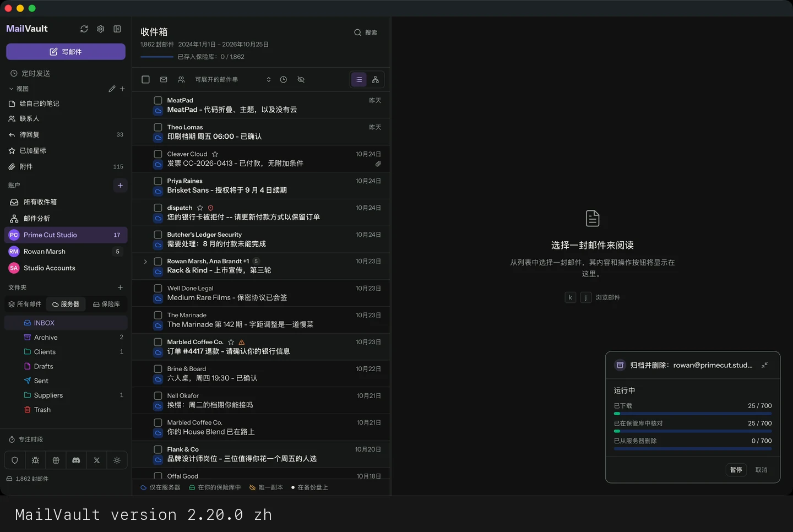Toggle the theme sun icon in sidebar
This screenshot has width=793, height=532.
click(117, 460)
